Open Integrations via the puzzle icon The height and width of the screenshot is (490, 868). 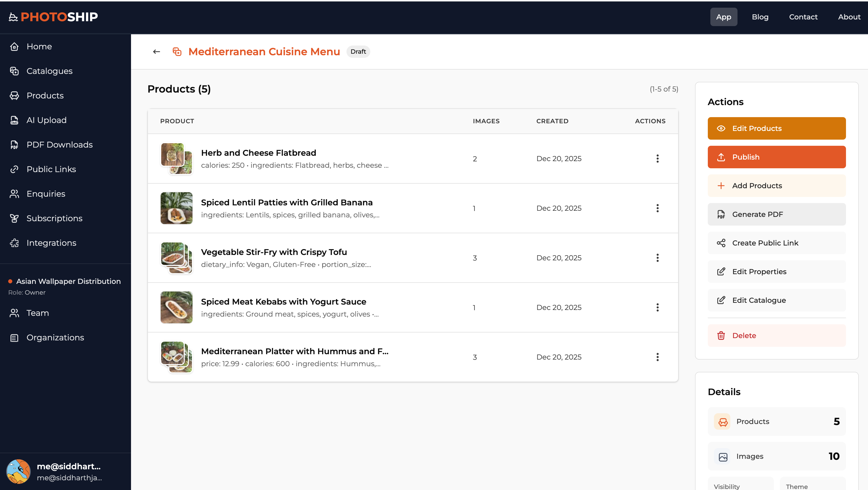pyautogui.click(x=14, y=243)
